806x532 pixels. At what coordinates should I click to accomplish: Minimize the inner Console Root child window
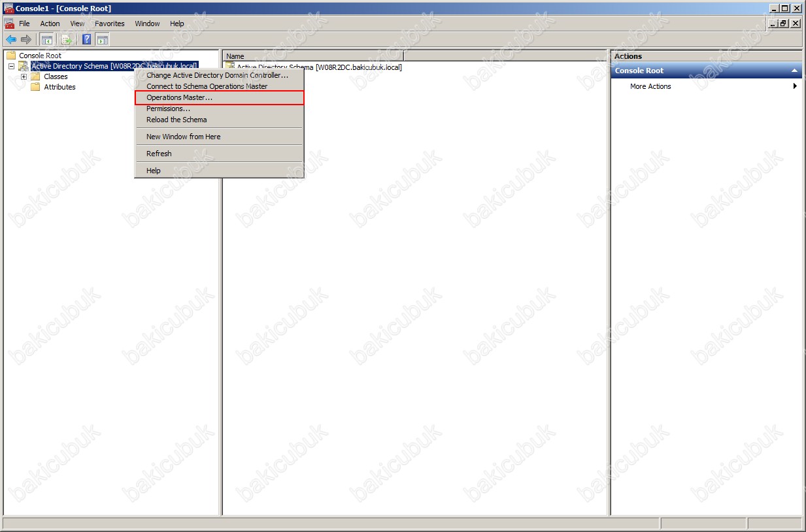774,24
